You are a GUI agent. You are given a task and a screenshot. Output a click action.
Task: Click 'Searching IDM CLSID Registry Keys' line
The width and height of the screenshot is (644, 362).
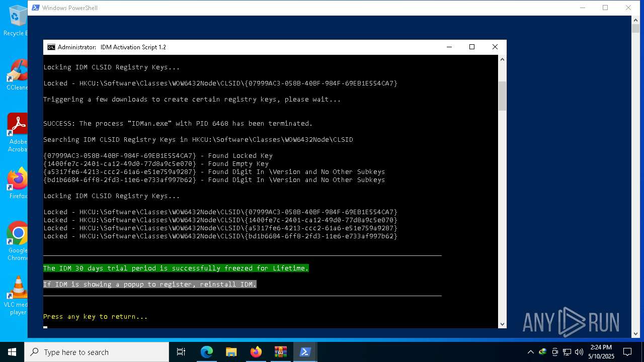pos(198,139)
